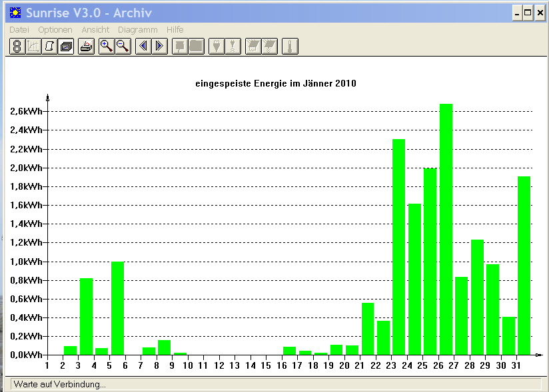Click the '2,0kWh' y-axis label
549x392 pixels.
point(26,168)
